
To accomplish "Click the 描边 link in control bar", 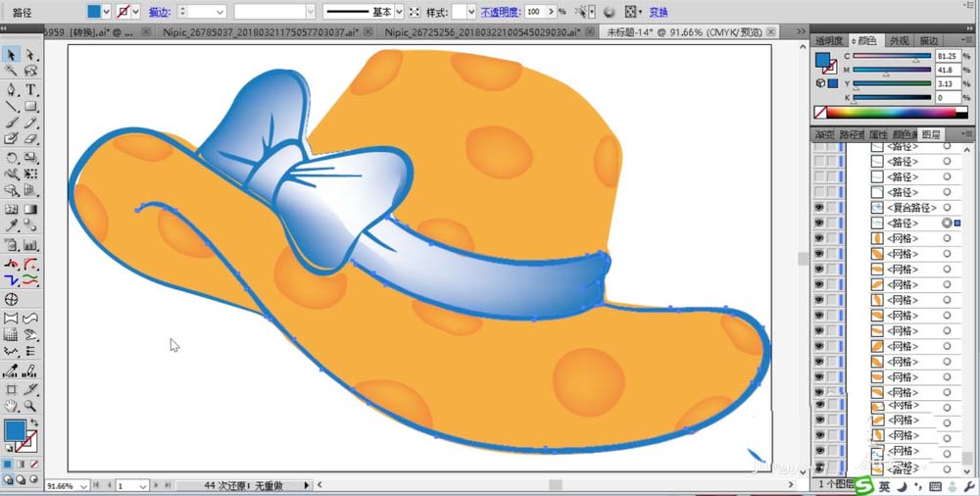I will tap(158, 12).
